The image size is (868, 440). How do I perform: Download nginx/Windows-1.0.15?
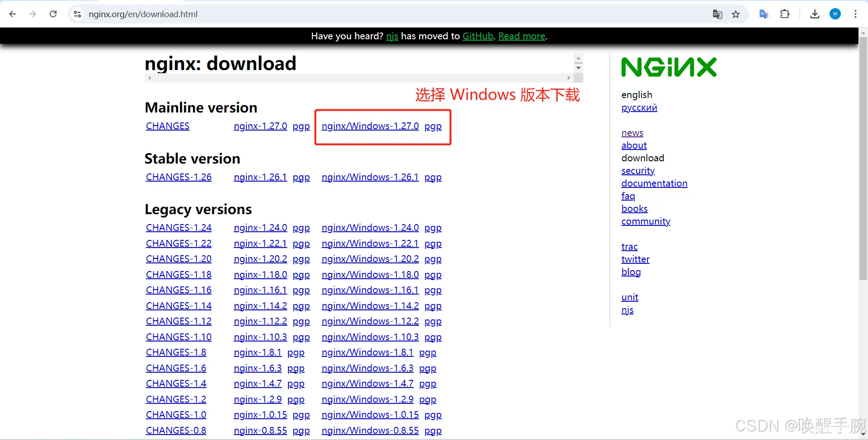[370, 415]
